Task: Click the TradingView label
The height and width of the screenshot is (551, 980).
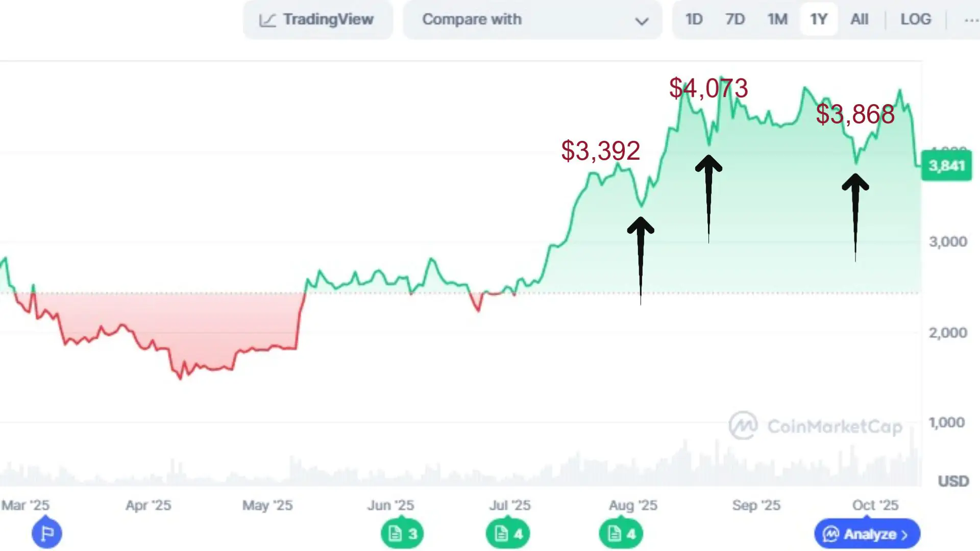Action: point(328,19)
